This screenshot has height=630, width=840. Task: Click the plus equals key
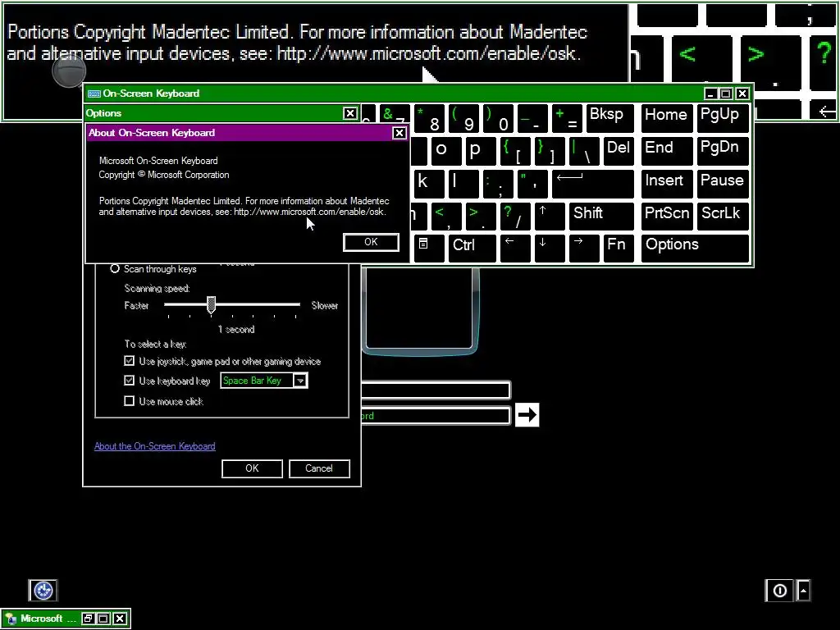567,118
